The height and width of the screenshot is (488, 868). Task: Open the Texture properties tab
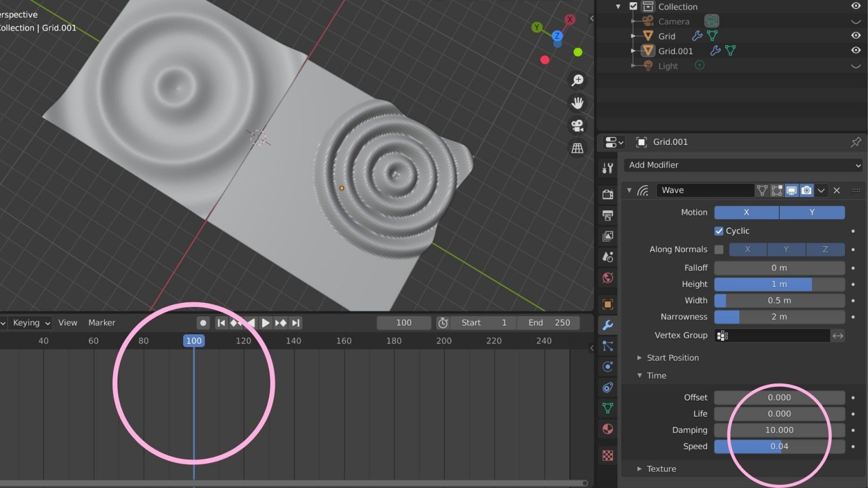607,455
